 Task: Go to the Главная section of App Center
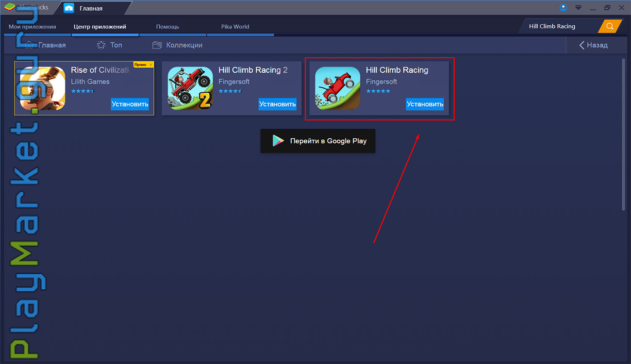point(45,45)
